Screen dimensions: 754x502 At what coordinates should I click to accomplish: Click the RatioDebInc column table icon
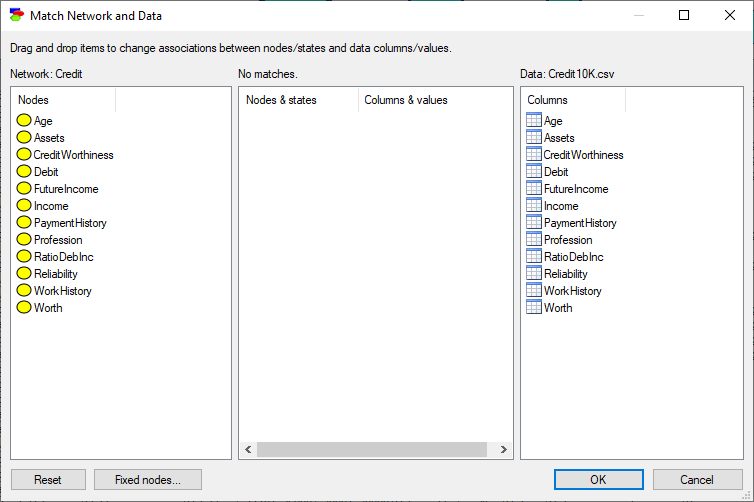tap(534, 256)
